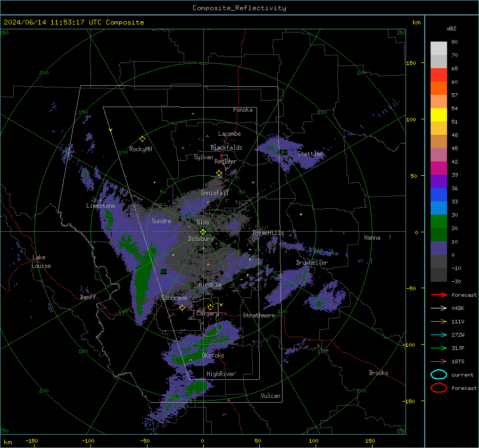Select the light blue 30-33 dBZ swatch
The image size is (479, 448).
click(x=439, y=208)
